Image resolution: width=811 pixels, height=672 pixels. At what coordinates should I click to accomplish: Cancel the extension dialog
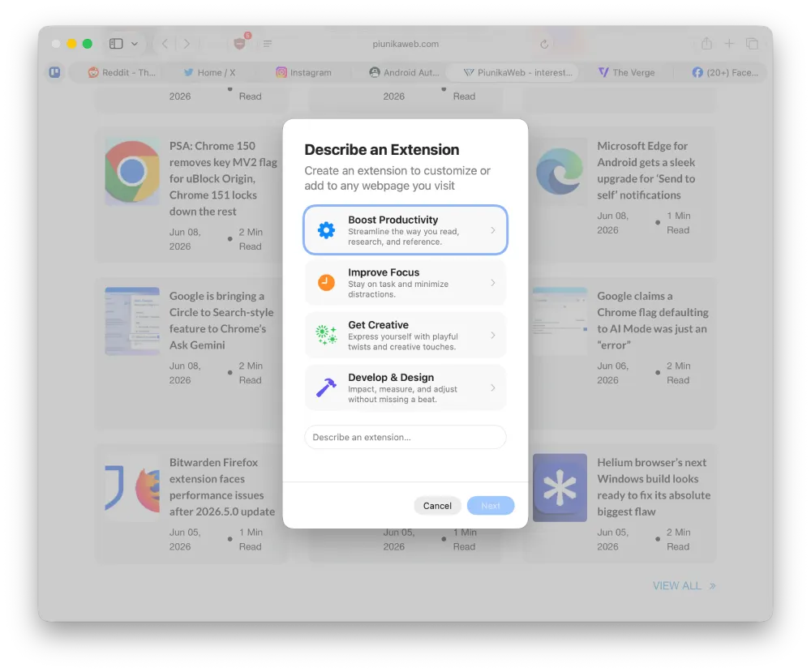tap(437, 506)
